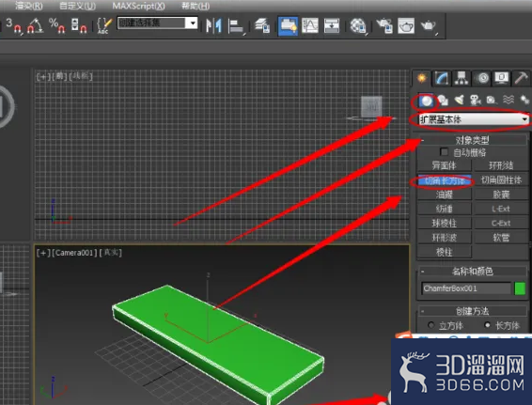Open the named selection sets dropdown

(193, 23)
